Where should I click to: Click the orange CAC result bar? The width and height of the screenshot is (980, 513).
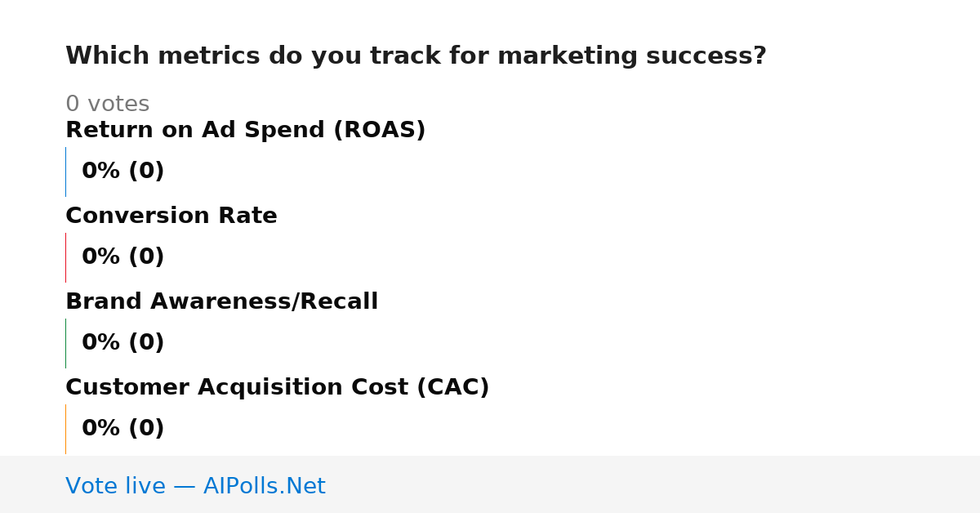coord(65,429)
